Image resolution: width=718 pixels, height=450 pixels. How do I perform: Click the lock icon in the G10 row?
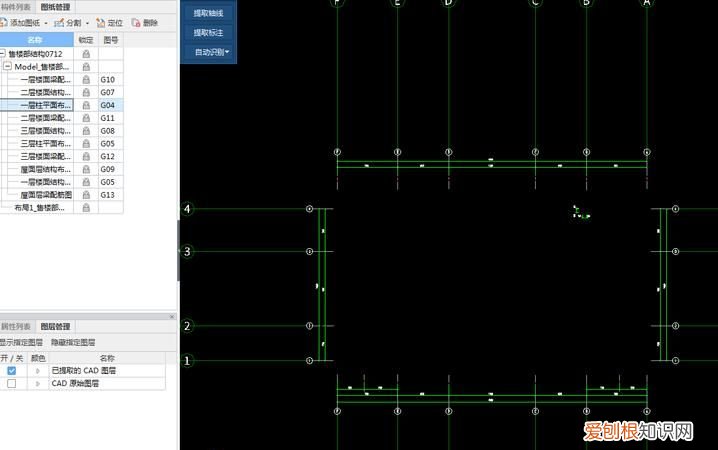tap(87, 79)
